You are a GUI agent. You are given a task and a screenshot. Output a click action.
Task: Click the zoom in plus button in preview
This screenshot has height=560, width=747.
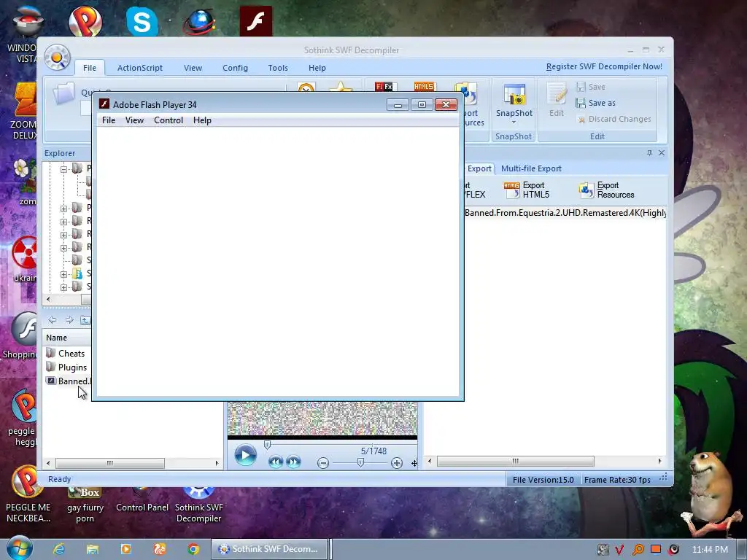click(x=396, y=463)
